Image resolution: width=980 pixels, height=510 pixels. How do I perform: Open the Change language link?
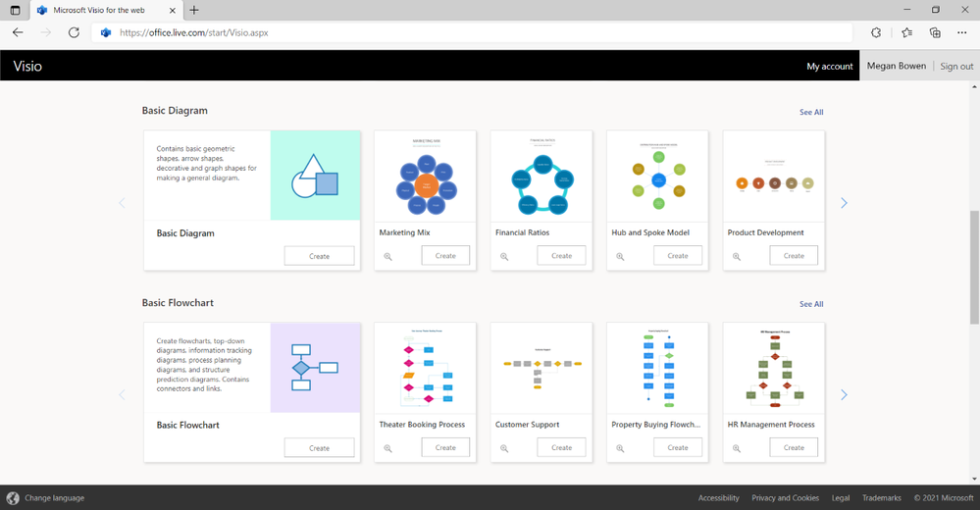click(x=54, y=498)
